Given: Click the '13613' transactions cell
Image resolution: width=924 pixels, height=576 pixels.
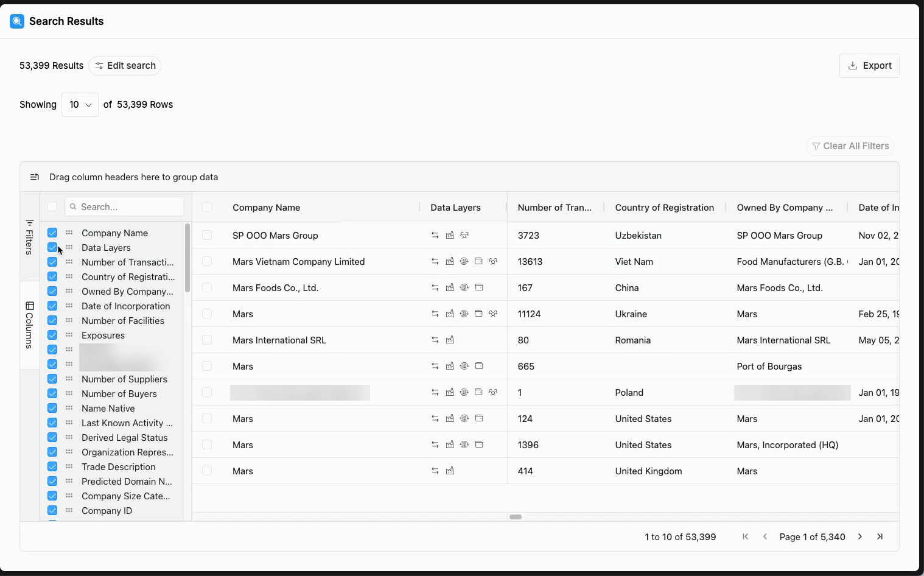Looking at the screenshot, I should (530, 262).
